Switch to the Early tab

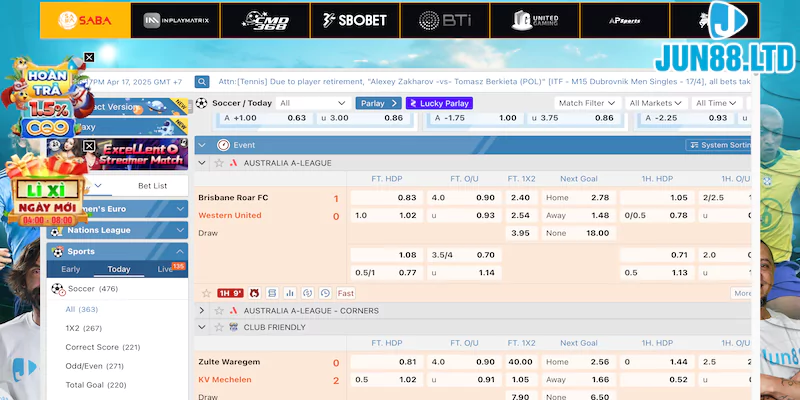click(70, 269)
